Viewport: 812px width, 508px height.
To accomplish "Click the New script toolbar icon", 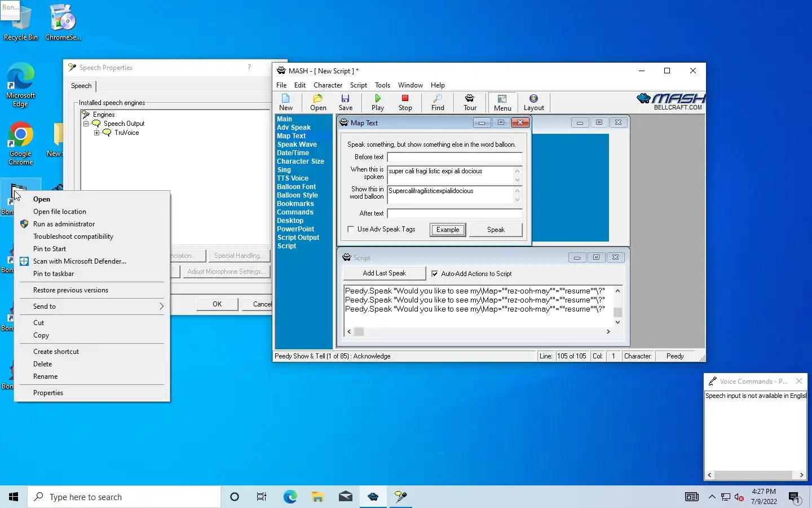I will (286, 102).
